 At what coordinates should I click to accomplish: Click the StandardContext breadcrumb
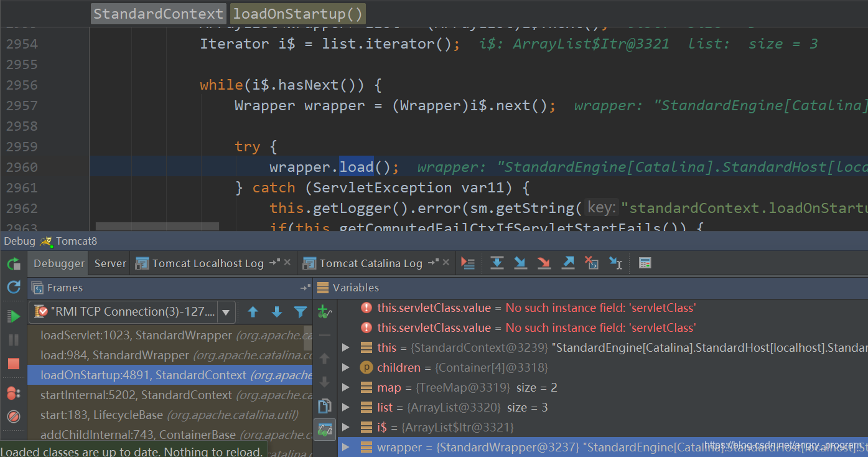(158, 14)
